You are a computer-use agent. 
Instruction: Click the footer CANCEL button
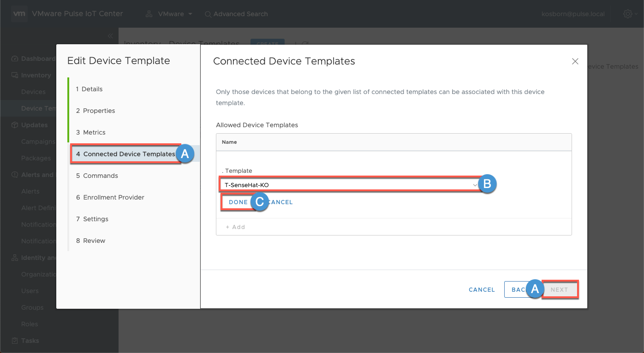482,290
